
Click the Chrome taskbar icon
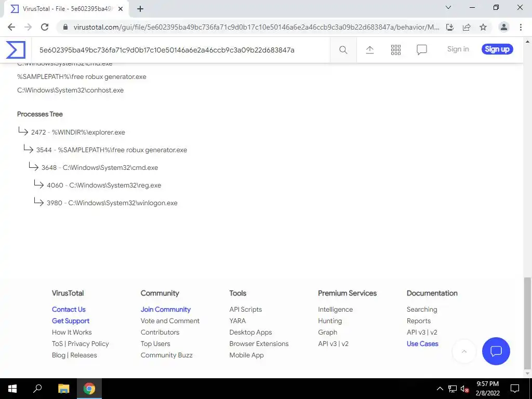[x=89, y=389]
